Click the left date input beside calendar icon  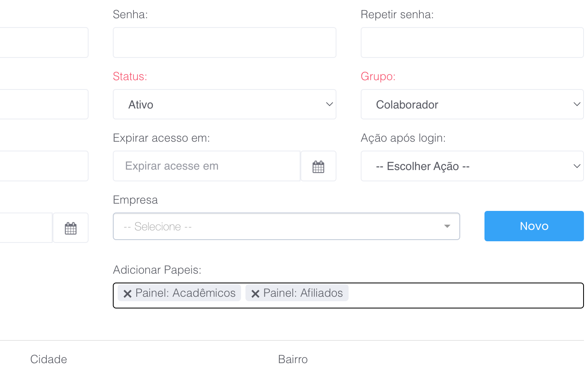point(26,228)
